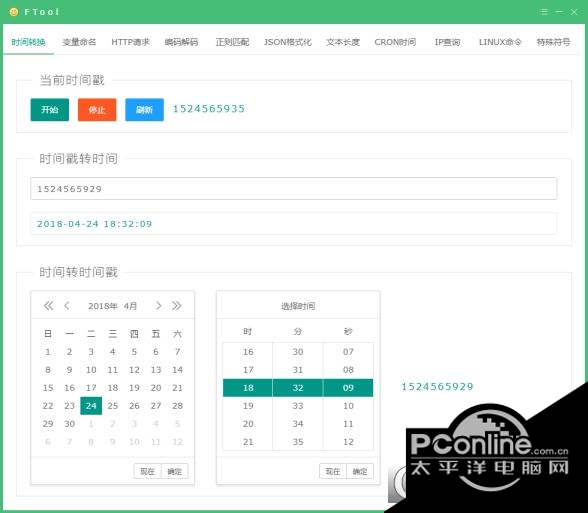Minimize the FTool window
This screenshot has height=513, width=588.
[x=559, y=12]
